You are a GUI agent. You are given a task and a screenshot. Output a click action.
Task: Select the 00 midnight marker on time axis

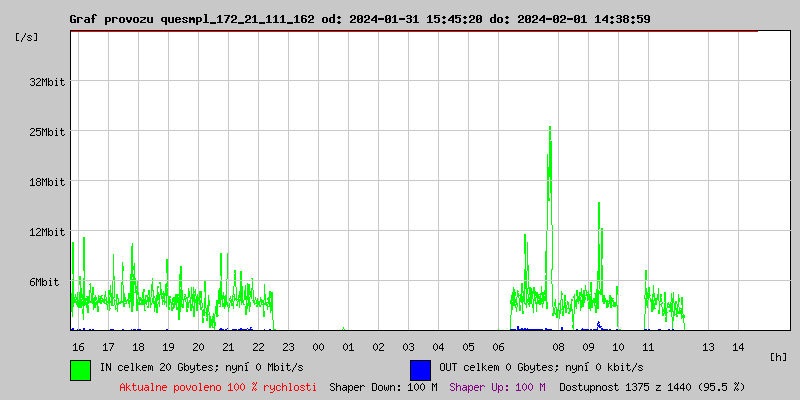tap(318, 347)
